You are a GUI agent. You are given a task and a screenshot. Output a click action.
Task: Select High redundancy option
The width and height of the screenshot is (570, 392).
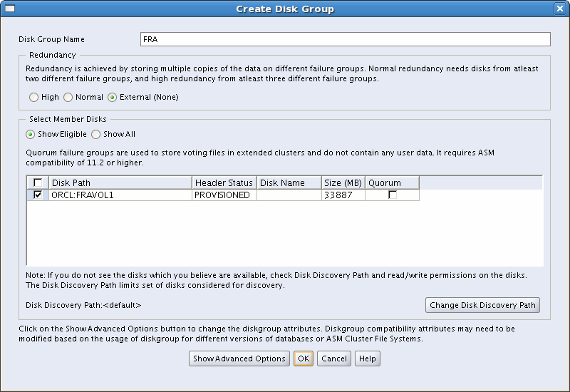pos(33,97)
